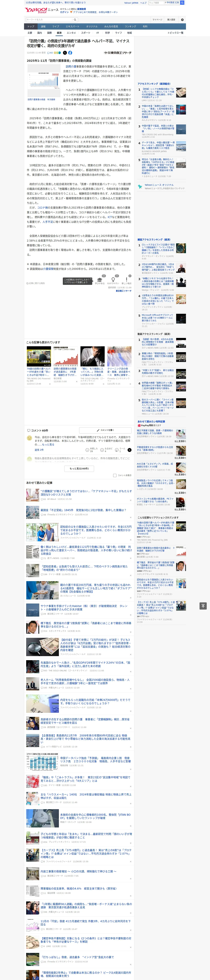Click the わかりやすい lightbulb reaction
This screenshot has height=980, width=210.
(113, 280)
